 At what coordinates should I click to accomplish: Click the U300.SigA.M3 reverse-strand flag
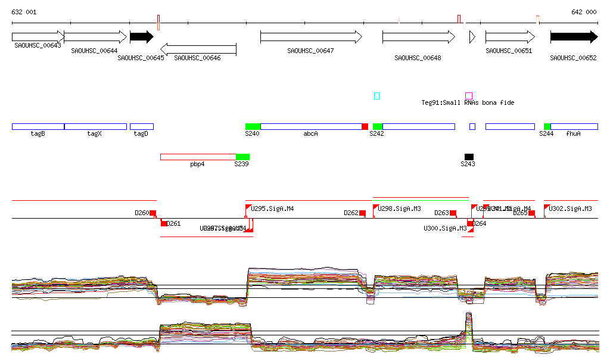(471, 229)
